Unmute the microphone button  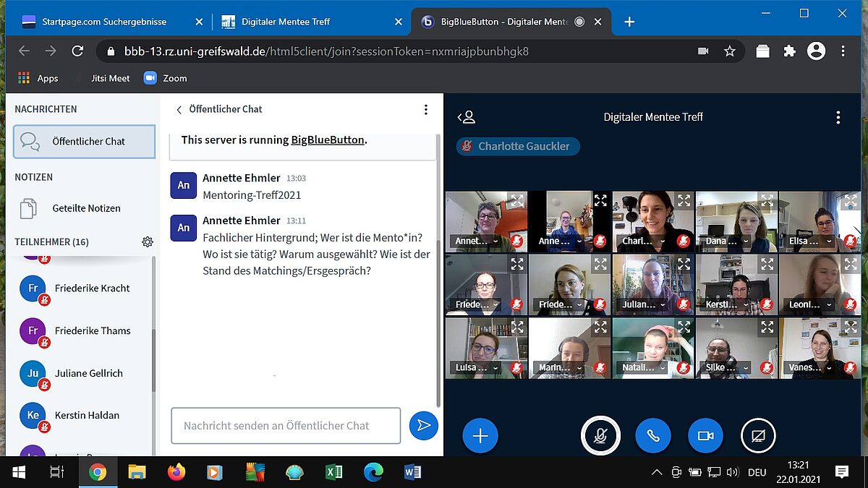600,436
